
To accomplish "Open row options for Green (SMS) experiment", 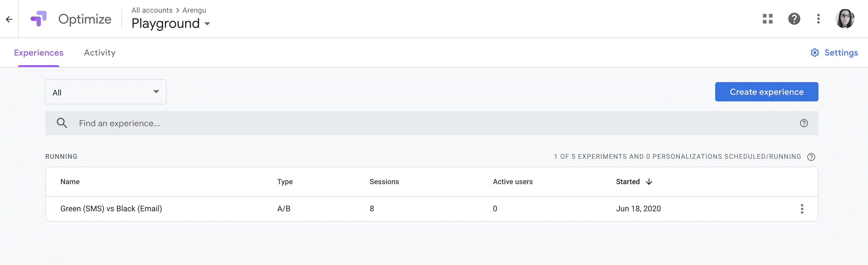I will pyautogui.click(x=802, y=209).
